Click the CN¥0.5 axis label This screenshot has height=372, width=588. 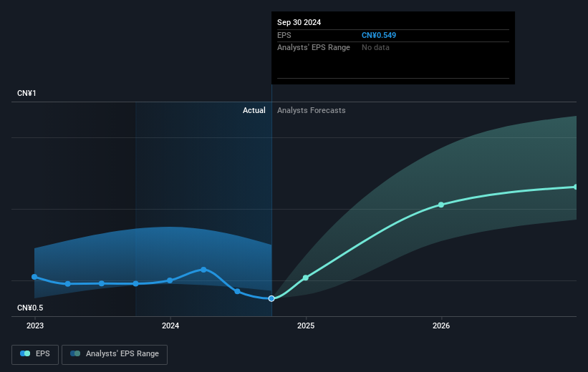tap(30, 308)
